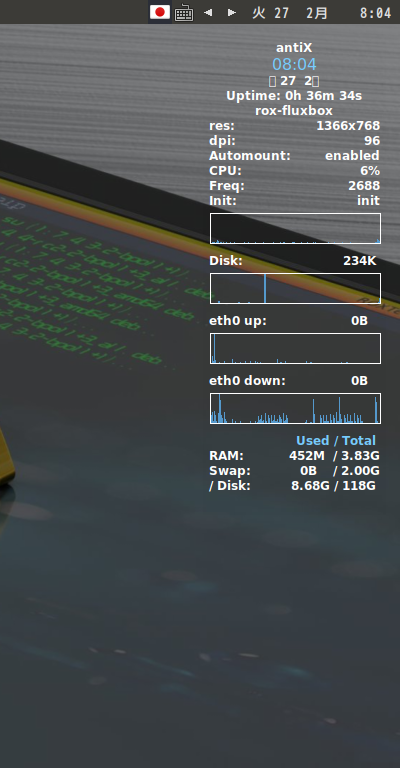Click the panel date 火 27 2月
Screen dimensions: 400x768
point(290,13)
